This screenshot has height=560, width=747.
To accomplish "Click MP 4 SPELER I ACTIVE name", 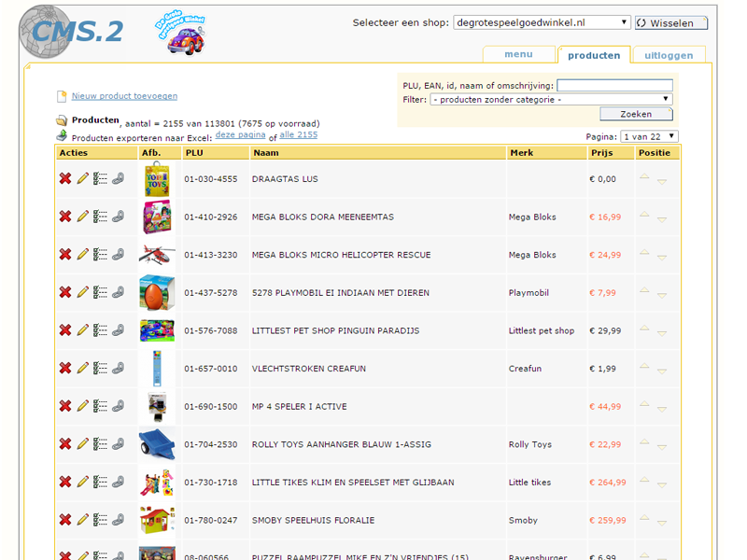I will 299,407.
